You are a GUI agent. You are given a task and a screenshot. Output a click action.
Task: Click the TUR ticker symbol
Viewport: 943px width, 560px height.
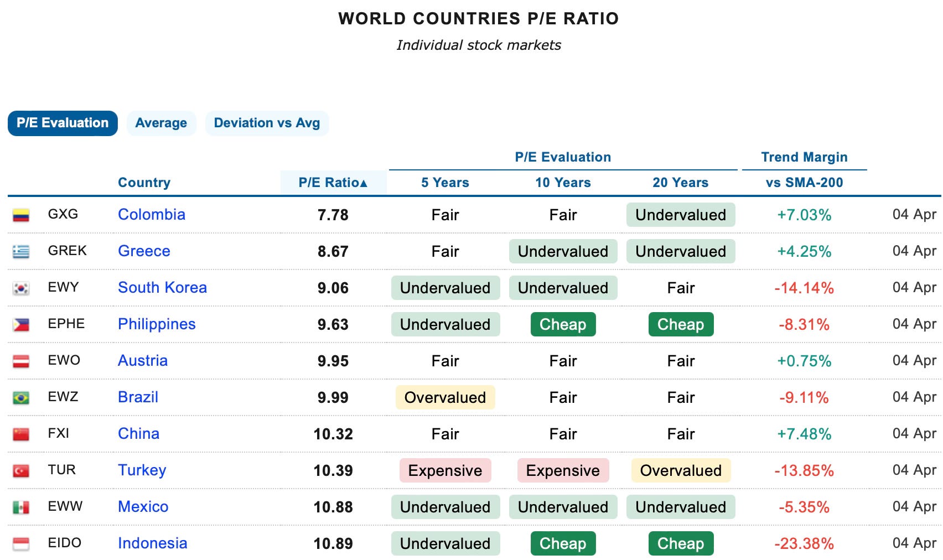tap(61, 470)
